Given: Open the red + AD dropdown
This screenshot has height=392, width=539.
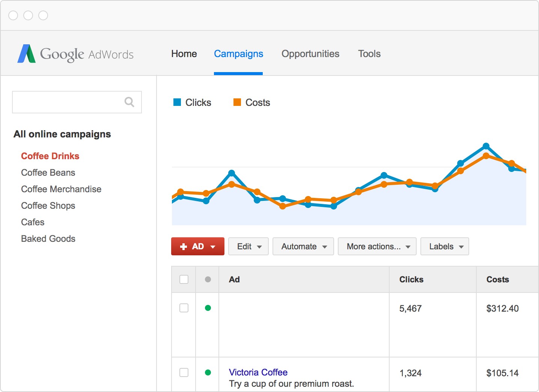Looking at the screenshot, I should pyautogui.click(x=198, y=246).
